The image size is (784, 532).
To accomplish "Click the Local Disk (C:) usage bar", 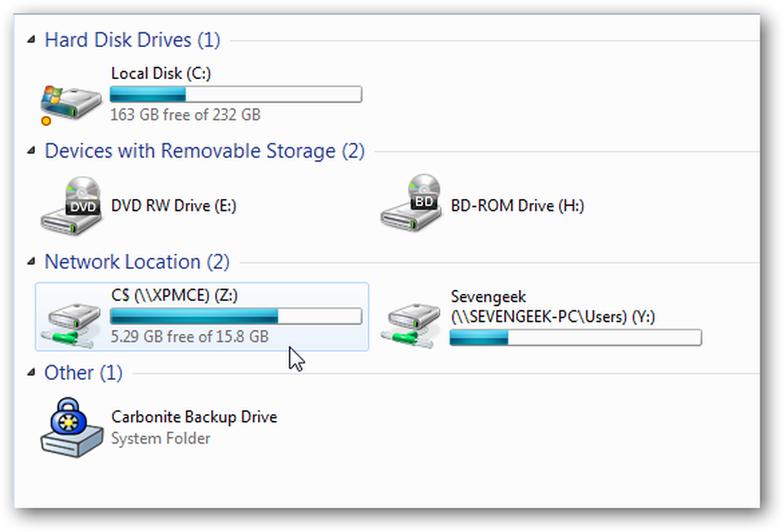I will (235, 94).
